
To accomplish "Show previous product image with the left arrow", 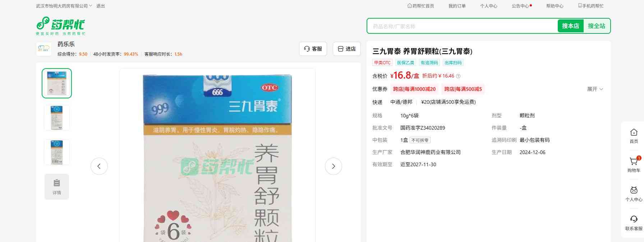I will (99, 166).
